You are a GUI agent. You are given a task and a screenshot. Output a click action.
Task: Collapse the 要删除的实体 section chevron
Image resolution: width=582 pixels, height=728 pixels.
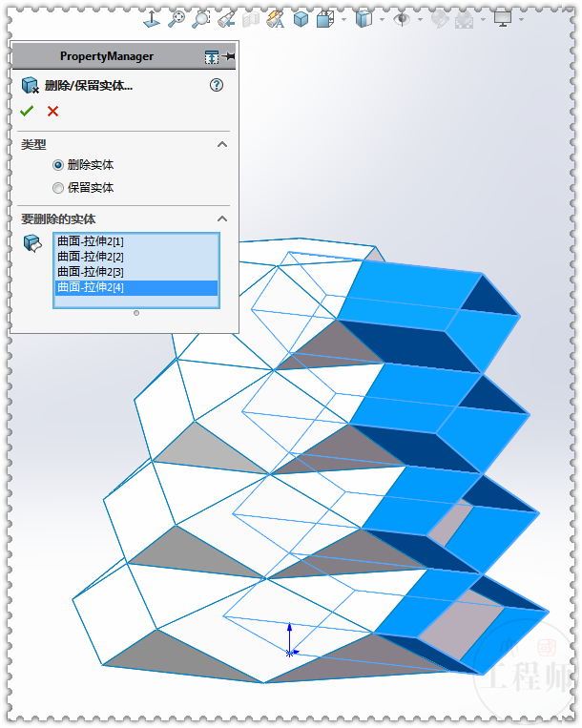pyautogui.click(x=222, y=218)
